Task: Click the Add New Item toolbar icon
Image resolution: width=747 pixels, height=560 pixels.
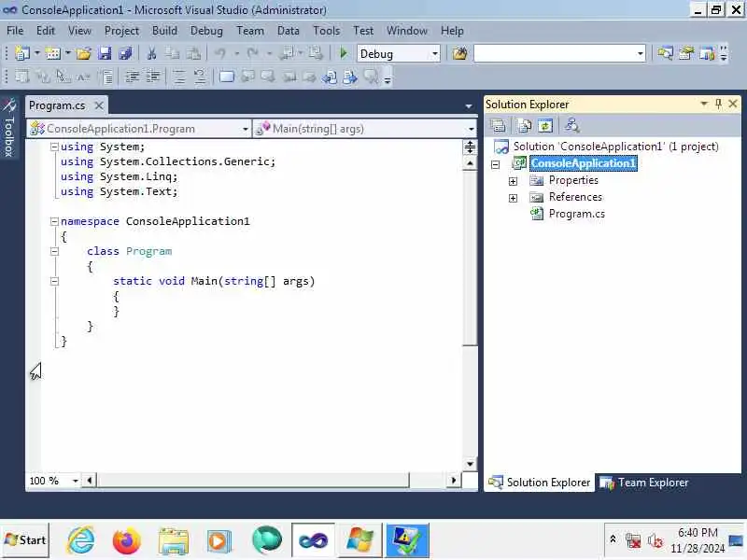Action: pyautogui.click(x=53, y=53)
